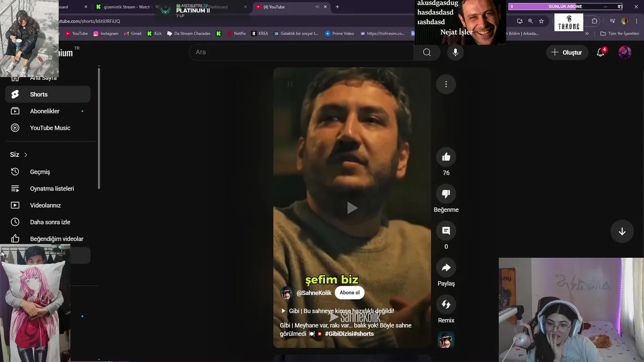
Task: Open the comments on the short
Action: [x=446, y=231]
